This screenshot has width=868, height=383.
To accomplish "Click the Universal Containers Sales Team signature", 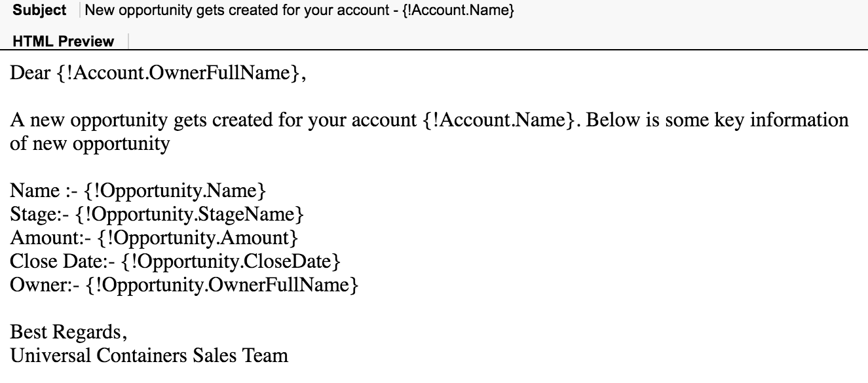I will point(149,356).
